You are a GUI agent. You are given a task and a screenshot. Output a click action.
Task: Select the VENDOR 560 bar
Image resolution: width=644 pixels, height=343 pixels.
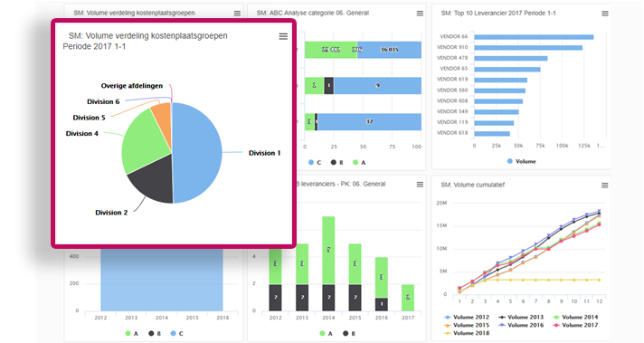500,91
